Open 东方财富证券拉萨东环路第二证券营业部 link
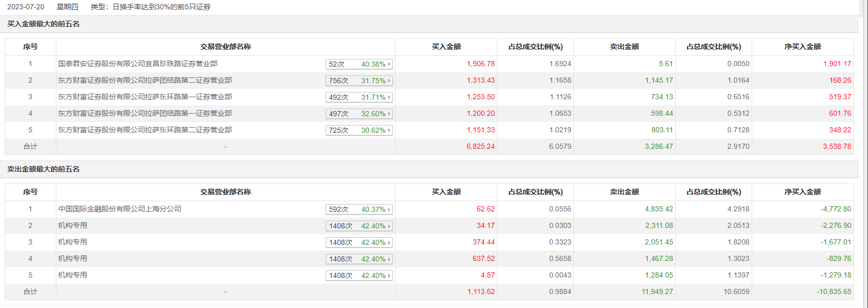 coord(145,130)
